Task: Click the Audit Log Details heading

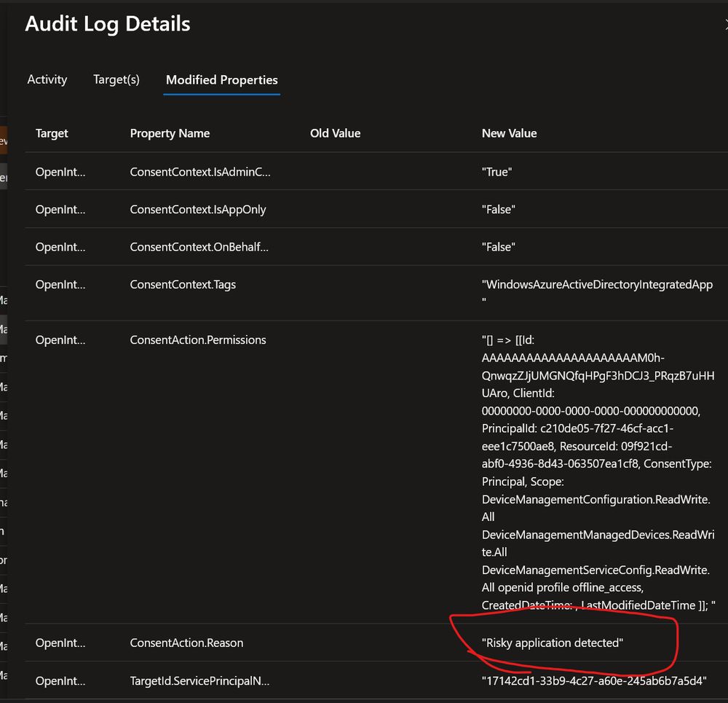Action: pyautogui.click(x=108, y=24)
